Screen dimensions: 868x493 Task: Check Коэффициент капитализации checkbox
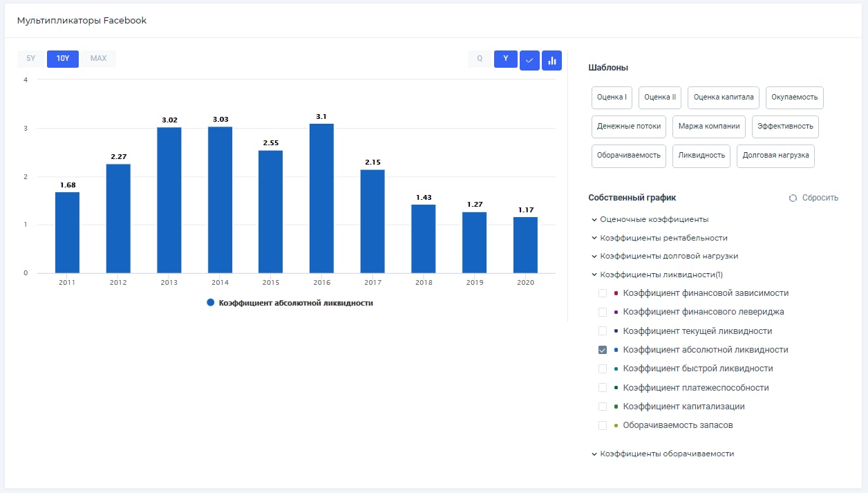pos(603,407)
